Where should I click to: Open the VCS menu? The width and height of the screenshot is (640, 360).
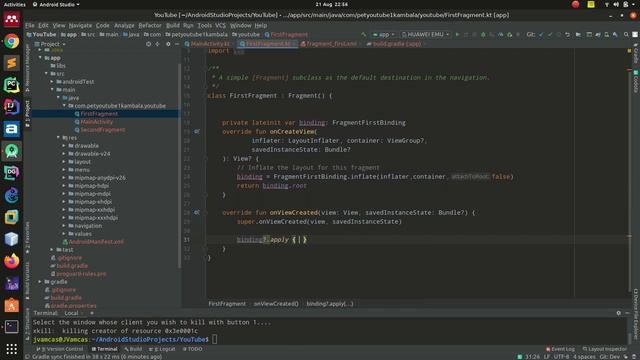coord(220,25)
